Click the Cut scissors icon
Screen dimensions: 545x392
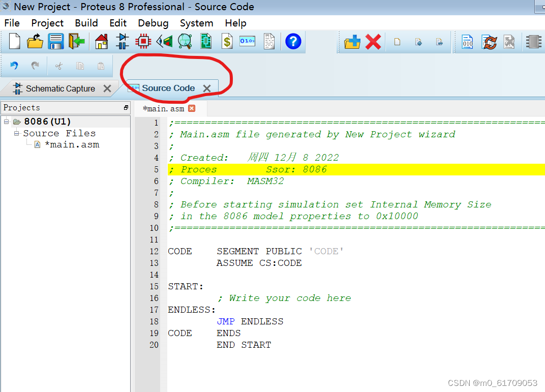(x=59, y=66)
